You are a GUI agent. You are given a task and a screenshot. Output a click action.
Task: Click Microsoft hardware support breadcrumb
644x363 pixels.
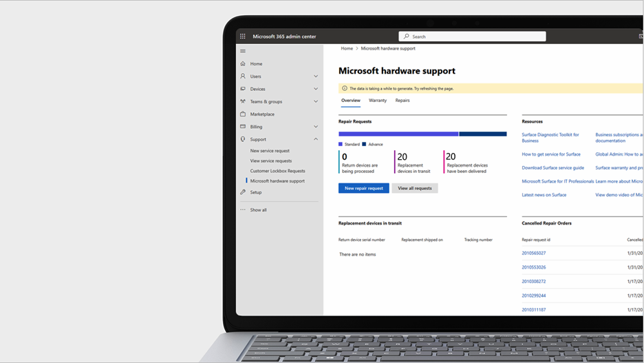tap(388, 48)
